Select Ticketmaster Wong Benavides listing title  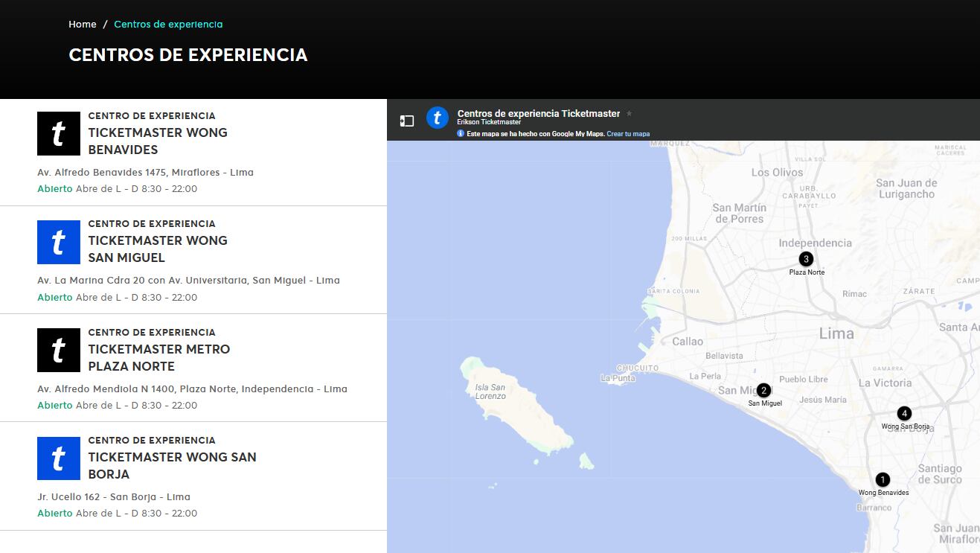[158, 141]
